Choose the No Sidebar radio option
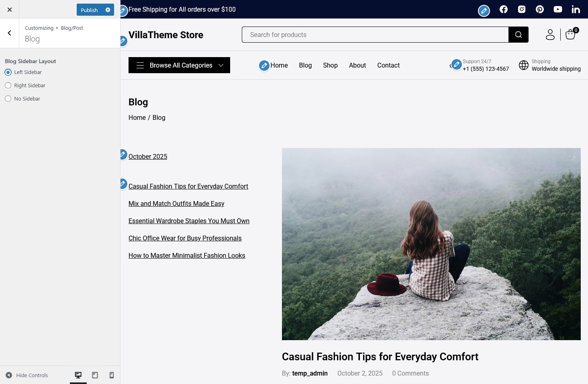Viewport: 588px width, 384px height. click(8, 99)
